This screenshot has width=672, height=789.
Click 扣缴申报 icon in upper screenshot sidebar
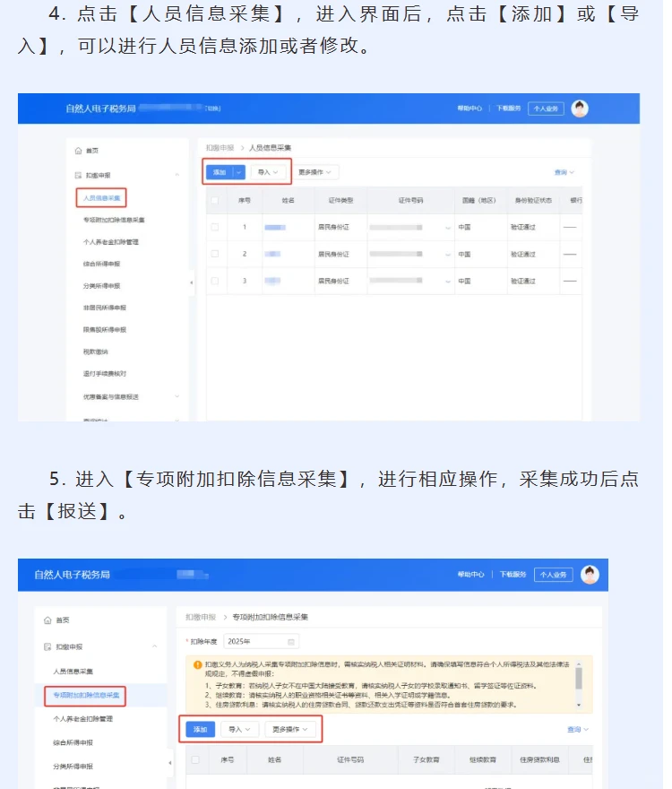click(78, 176)
